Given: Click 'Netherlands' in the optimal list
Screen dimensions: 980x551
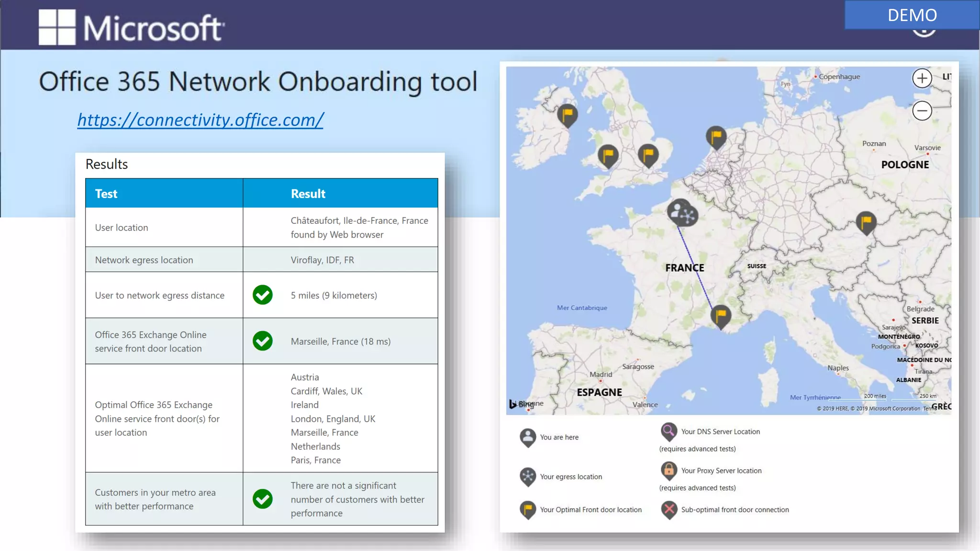Looking at the screenshot, I should pos(315,446).
